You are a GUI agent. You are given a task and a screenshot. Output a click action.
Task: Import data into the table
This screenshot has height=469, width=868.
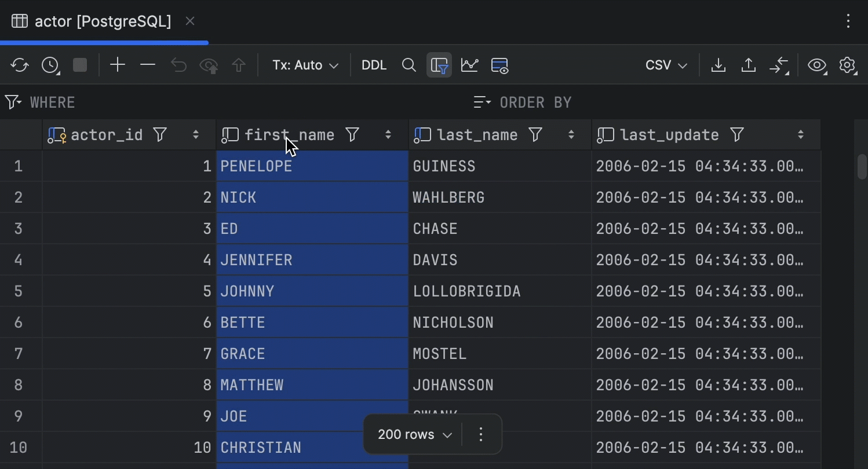pyautogui.click(x=748, y=65)
